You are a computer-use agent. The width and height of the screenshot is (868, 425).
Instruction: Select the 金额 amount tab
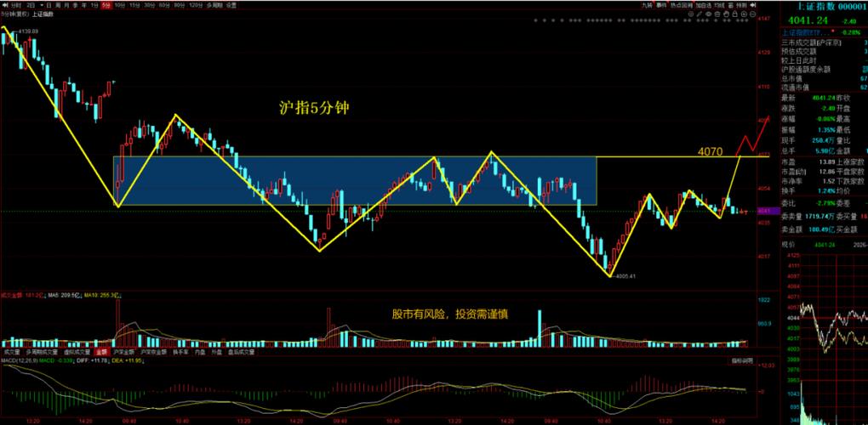point(102,352)
